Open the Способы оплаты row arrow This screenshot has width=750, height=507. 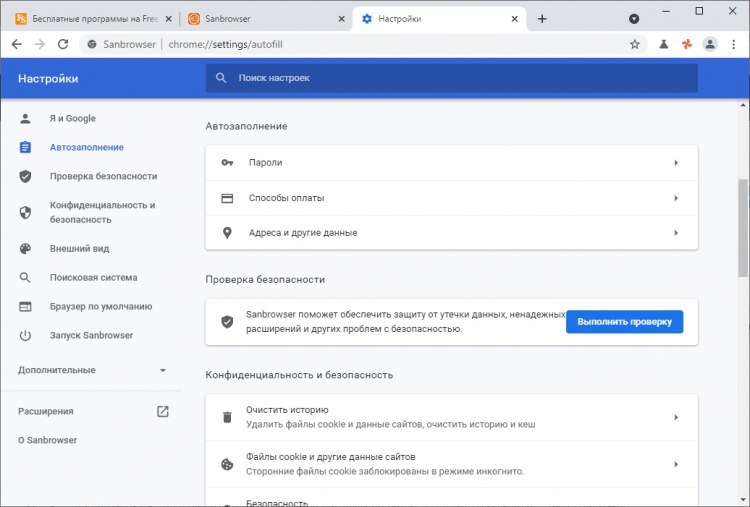click(x=676, y=198)
